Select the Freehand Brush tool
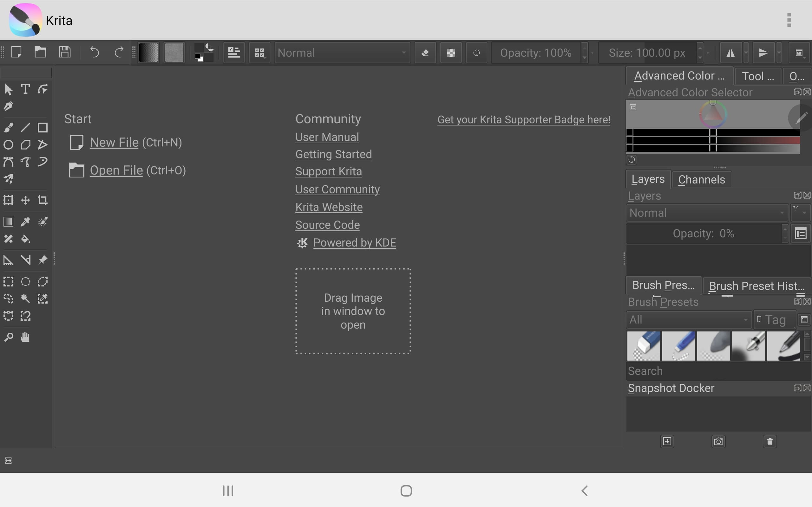The height and width of the screenshot is (507, 812). (8, 127)
